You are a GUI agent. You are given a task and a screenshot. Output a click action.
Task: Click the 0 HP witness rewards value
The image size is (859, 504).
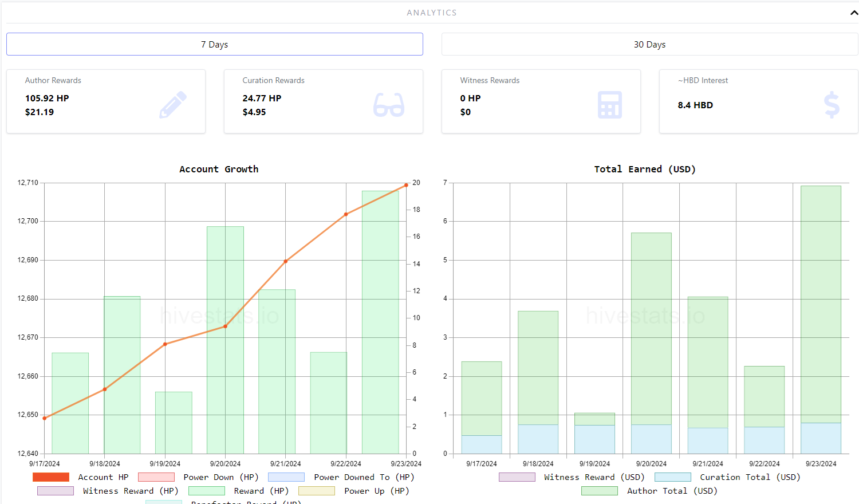[x=470, y=99]
